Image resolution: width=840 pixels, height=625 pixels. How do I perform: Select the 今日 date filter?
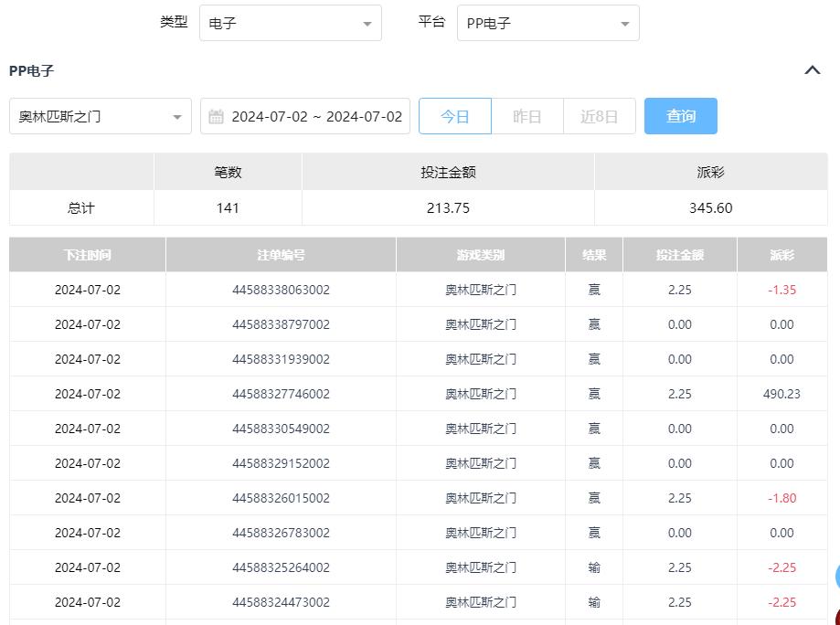[454, 116]
